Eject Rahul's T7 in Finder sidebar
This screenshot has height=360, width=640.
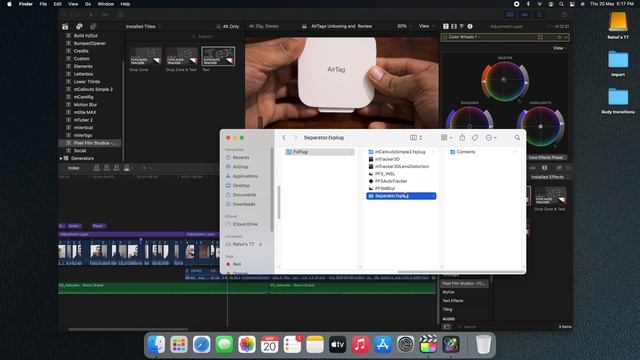coord(260,244)
